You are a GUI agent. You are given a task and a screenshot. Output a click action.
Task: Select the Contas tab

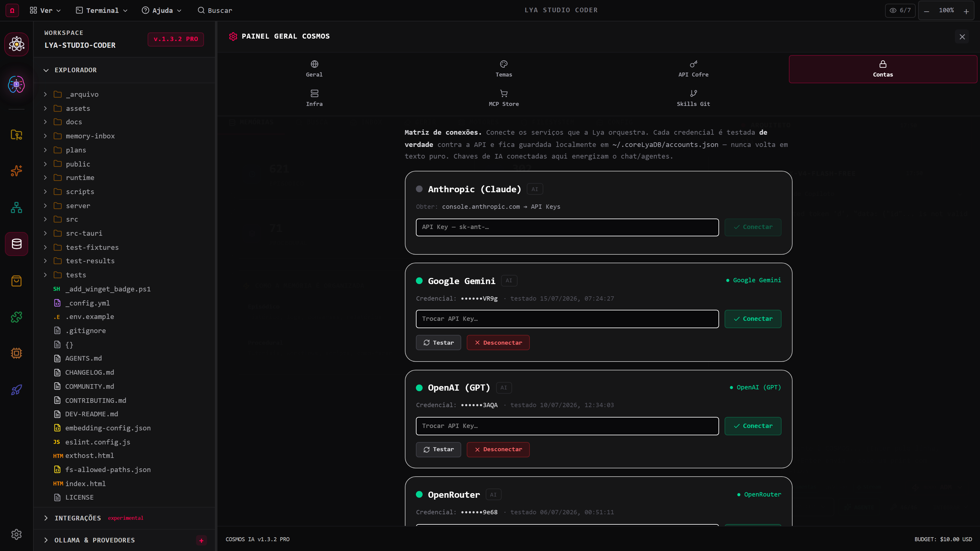click(883, 69)
